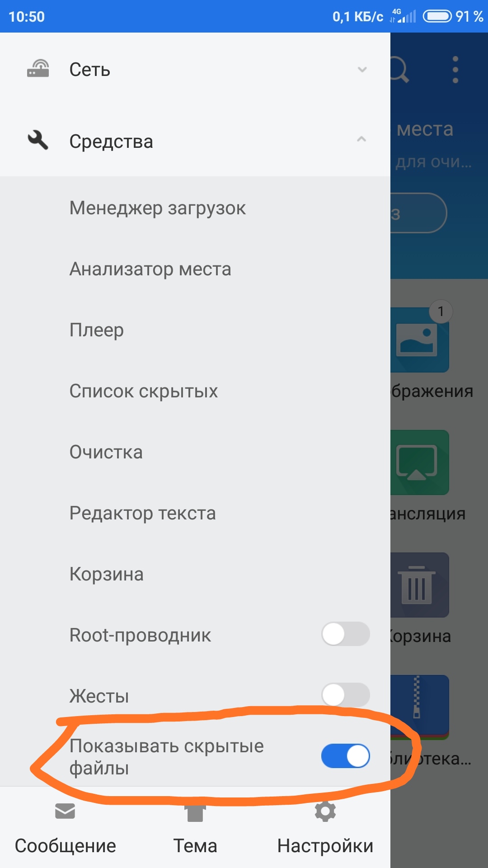Screen dimensions: 488x868
Task: Expand the Сеть section chevron
Action: [362, 69]
